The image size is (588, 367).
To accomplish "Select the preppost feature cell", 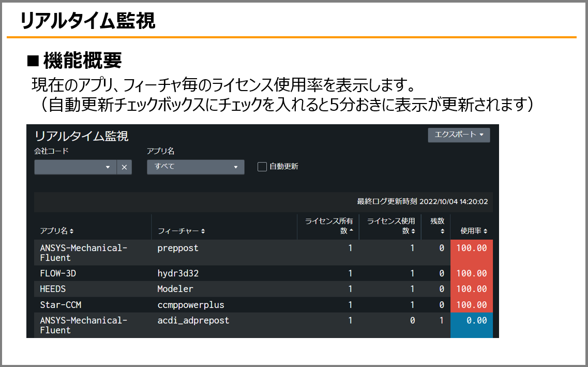I will click(x=224, y=253).
